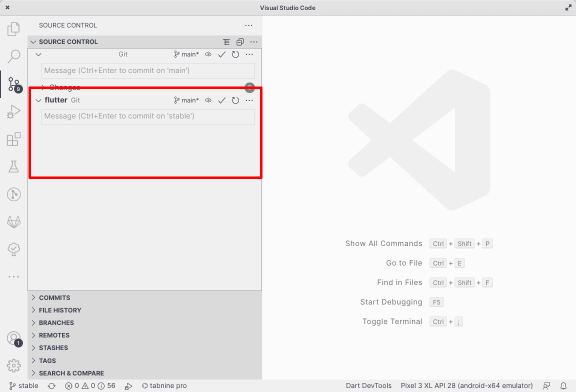576x392 pixels.
Task: Click the commit checkmark for the main repository
Action: [221, 54]
